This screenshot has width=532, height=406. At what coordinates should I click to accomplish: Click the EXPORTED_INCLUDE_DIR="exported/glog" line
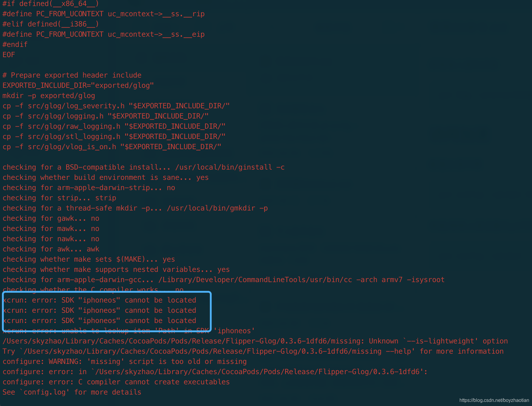[x=78, y=85]
